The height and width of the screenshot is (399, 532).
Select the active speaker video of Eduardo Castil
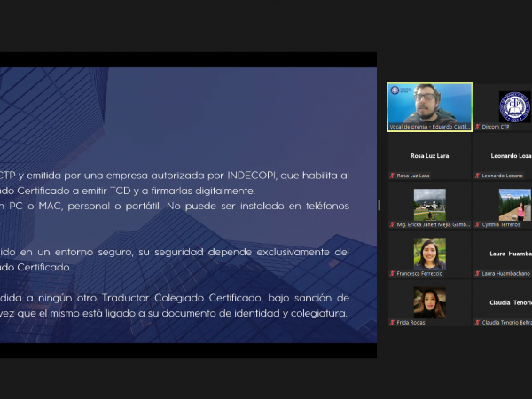click(429, 107)
